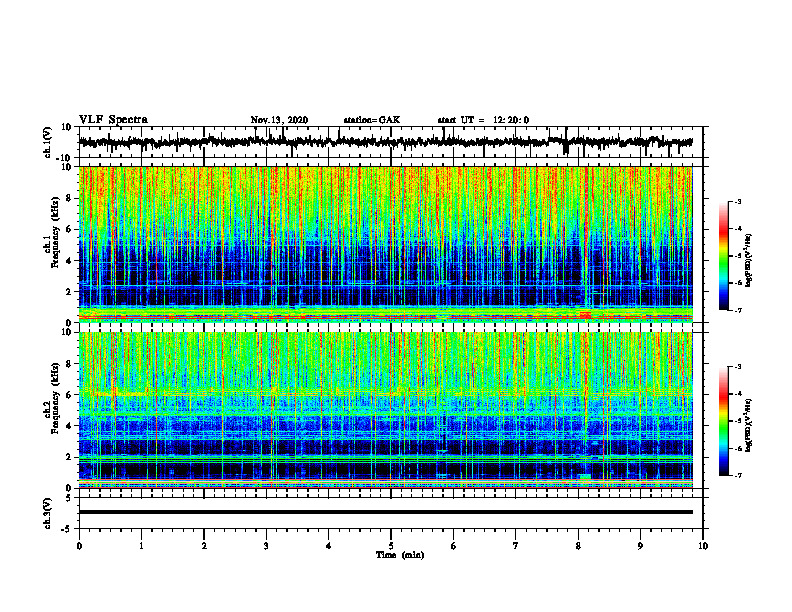Click the "2" tick on time axis

204,546
